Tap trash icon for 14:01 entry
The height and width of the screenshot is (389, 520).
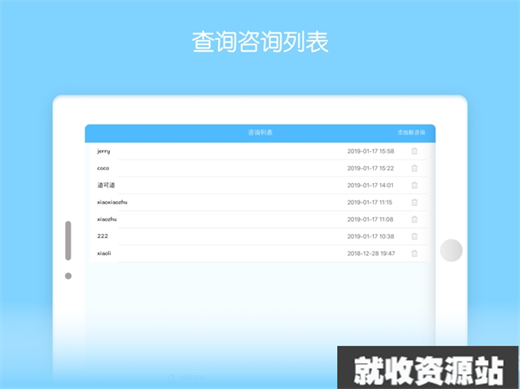[414, 185]
